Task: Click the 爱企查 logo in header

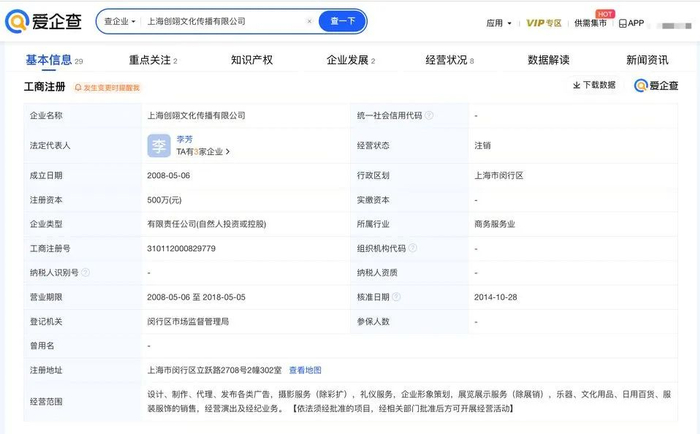Action: [x=43, y=21]
